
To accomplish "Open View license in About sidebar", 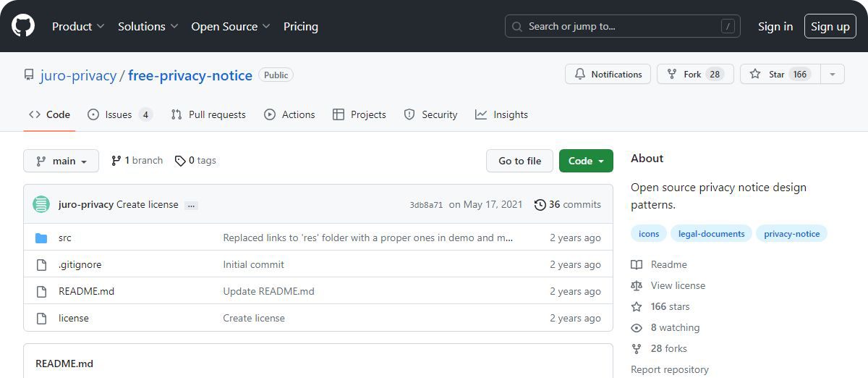I will coord(678,285).
